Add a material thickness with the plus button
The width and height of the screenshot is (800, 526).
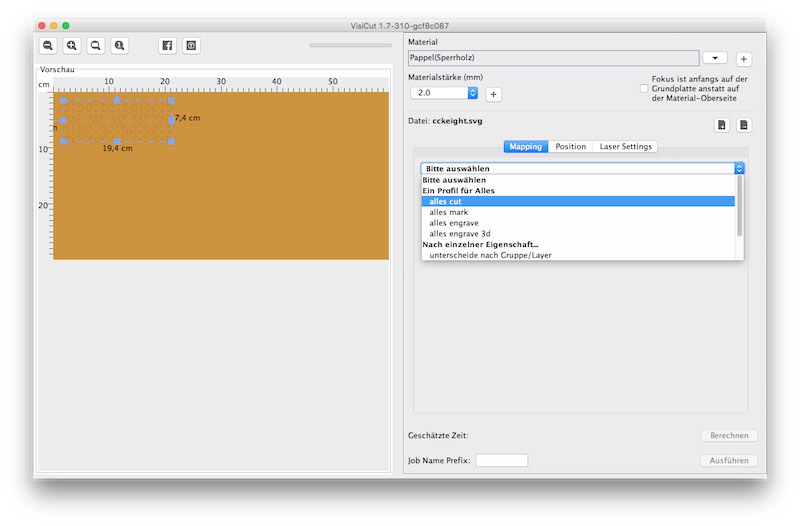coord(493,94)
